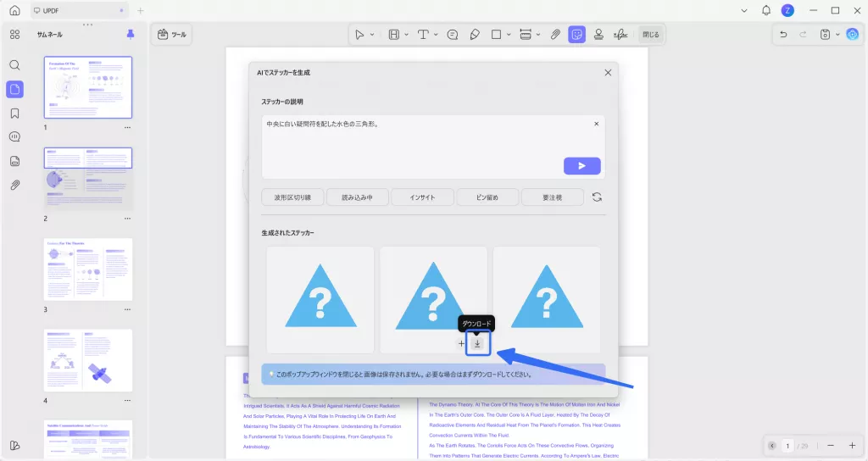Open a new tab with the plus icon
This screenshot has height=461, width=868.
tap(141, 10)
